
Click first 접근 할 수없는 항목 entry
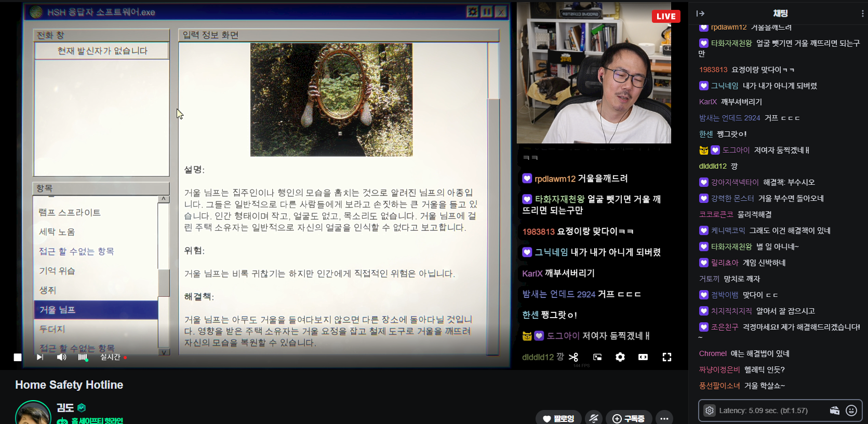coord(76,251)
